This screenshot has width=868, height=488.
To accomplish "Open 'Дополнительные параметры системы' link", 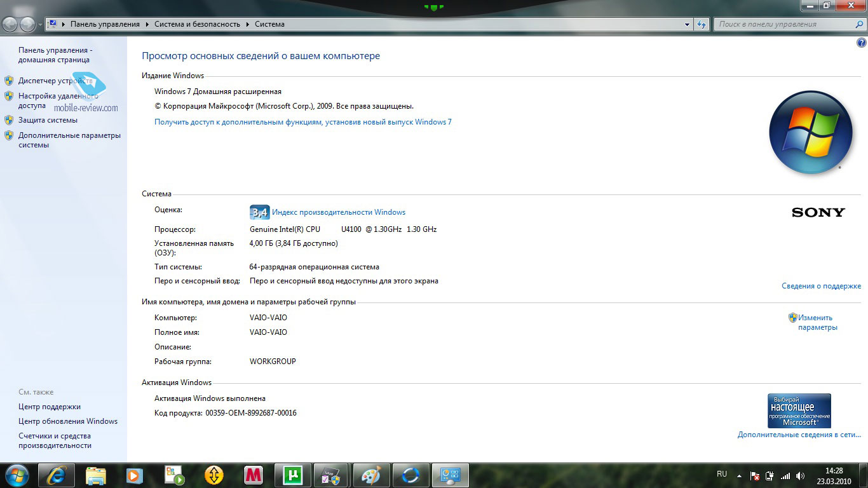I will click(x=69, y=140).
